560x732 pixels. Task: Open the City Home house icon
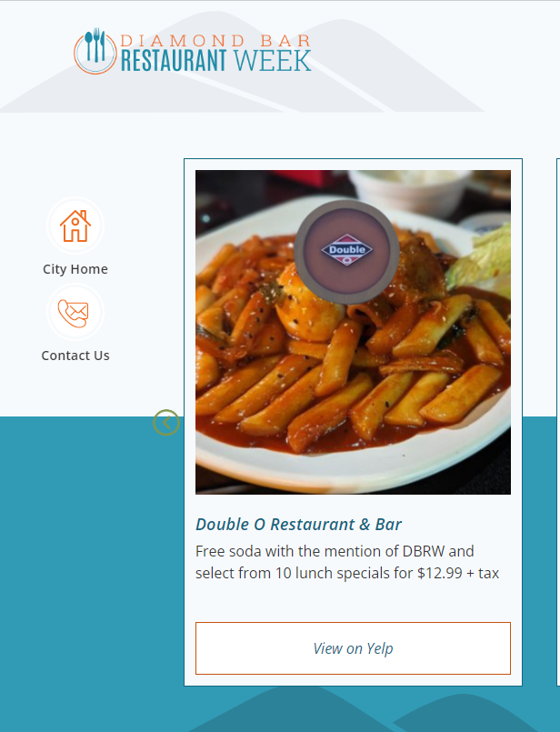[75, 226]
